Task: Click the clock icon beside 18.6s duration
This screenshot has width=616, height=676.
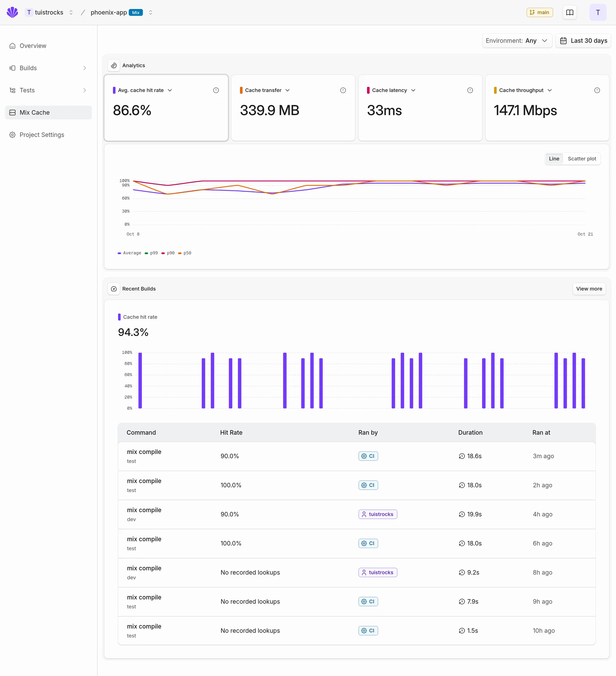Action: click(x=462, y=456)
